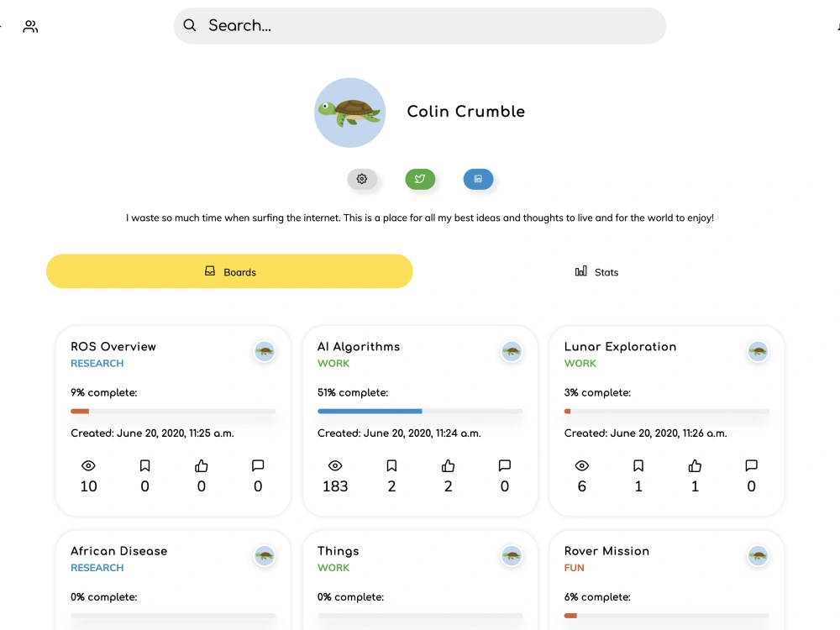The width and height of the screenshot is (840, 630).
Task: Open the AI Algorithms board title
Action: (x=359, y=347)
